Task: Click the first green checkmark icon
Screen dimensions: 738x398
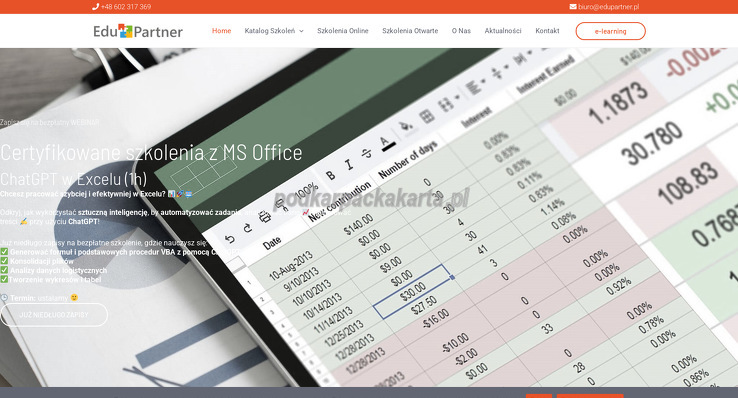Action: (4, 252)
